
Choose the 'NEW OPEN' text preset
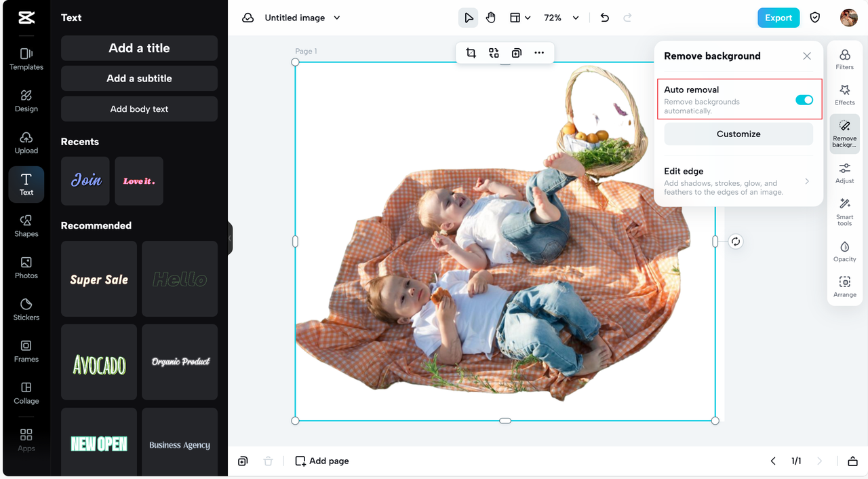(x=99, y=442)
